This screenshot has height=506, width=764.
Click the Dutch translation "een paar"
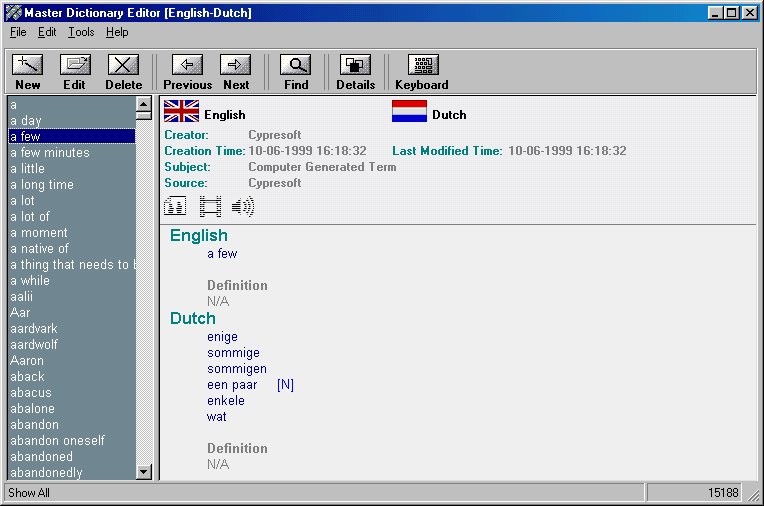232,385
